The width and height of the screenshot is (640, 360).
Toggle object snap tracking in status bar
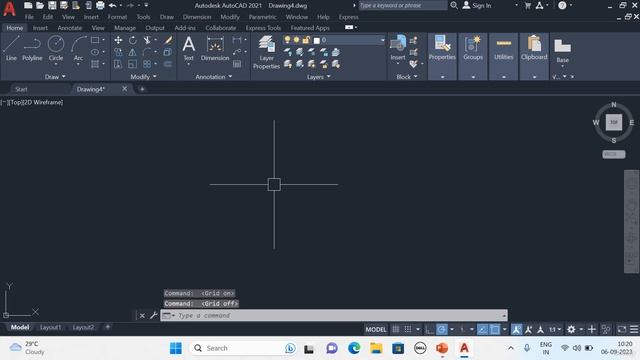click(x=482, y=329)
